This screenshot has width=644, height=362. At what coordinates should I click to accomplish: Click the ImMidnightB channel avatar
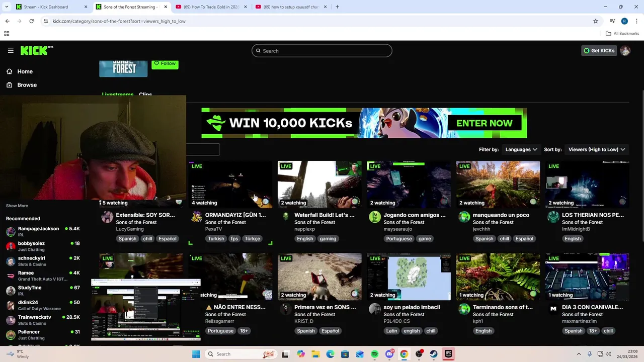tap(553, 217)
